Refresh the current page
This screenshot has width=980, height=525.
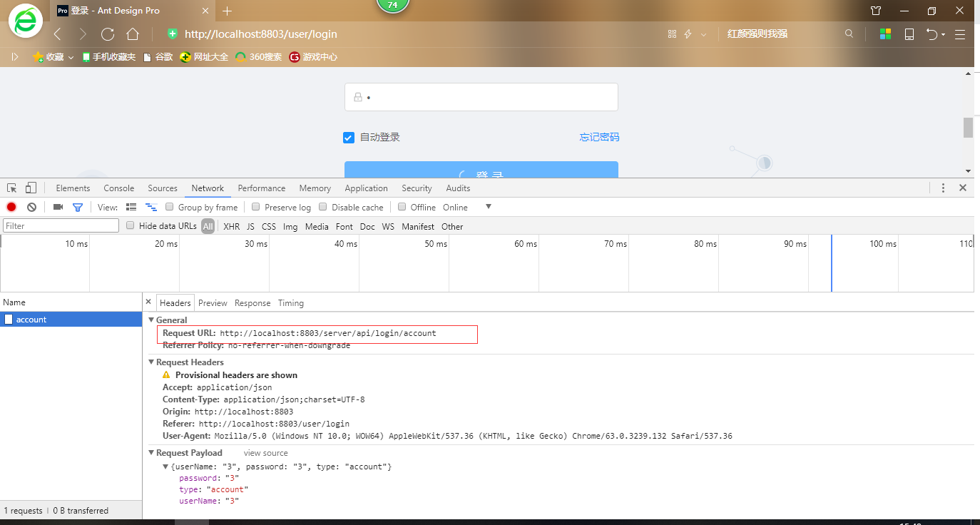coord(107,34)
